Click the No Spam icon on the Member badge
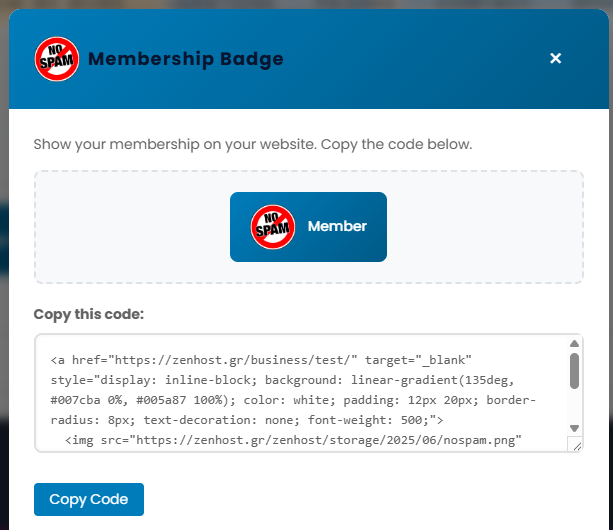 coord(272,227)
